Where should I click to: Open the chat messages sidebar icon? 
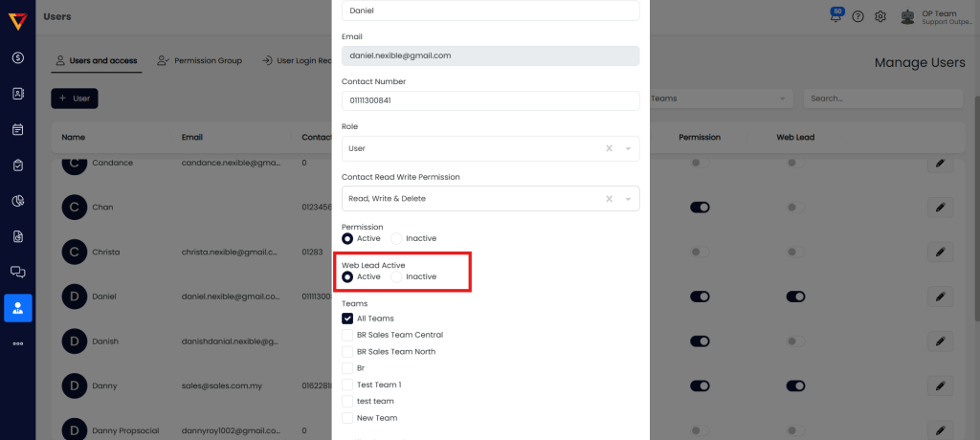pyautogui.click(x=17, y=272)
